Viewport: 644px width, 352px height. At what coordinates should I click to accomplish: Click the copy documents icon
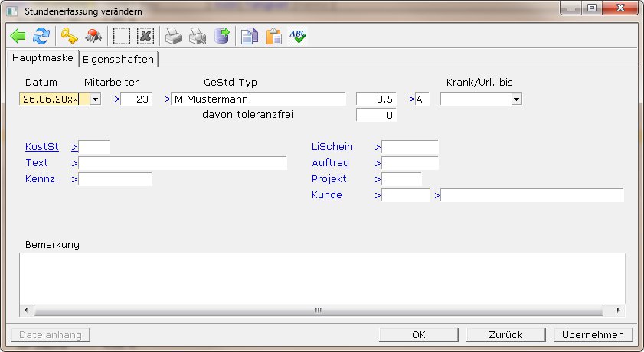pyautogui.click(x=249, y=36)
